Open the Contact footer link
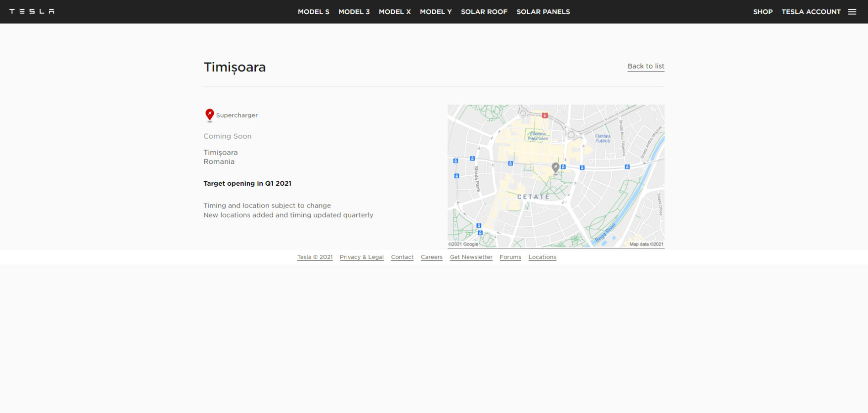The height and width of the screenshot is (413, 868). point(402,257)
